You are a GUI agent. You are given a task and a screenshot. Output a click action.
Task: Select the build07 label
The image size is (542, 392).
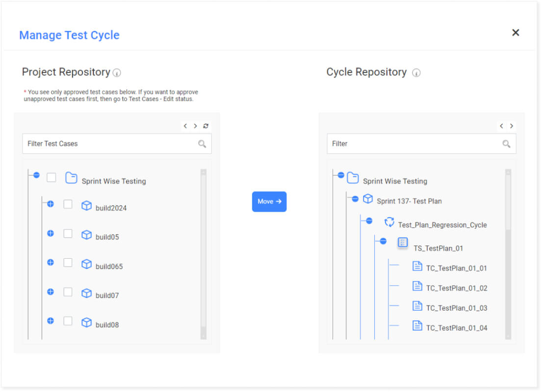coord(107,295)
